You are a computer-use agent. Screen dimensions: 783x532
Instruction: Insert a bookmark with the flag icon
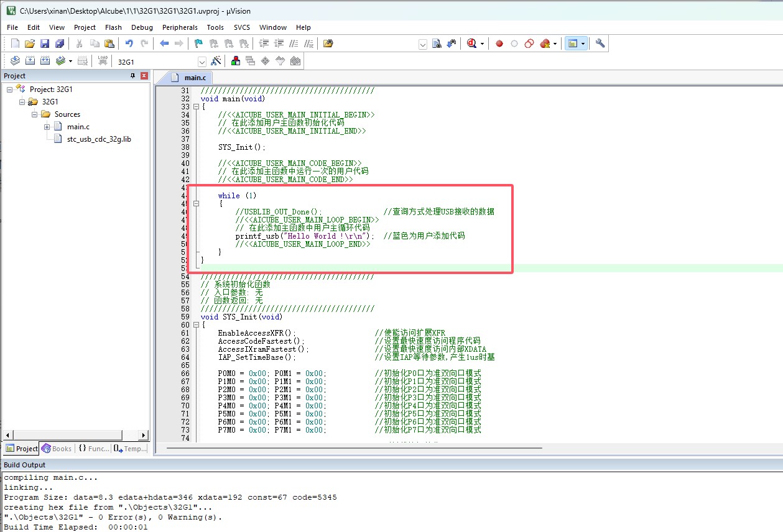coord(198,44)
